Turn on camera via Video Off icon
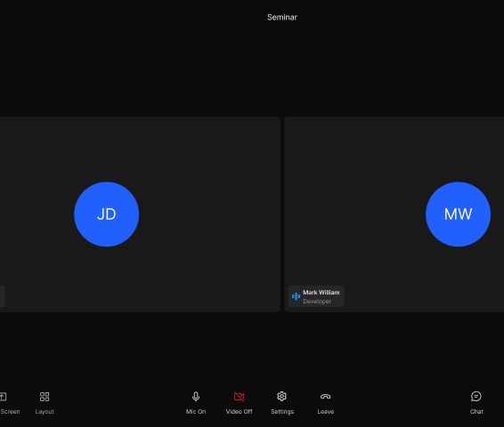504x427 pixels. pos(239,397)
